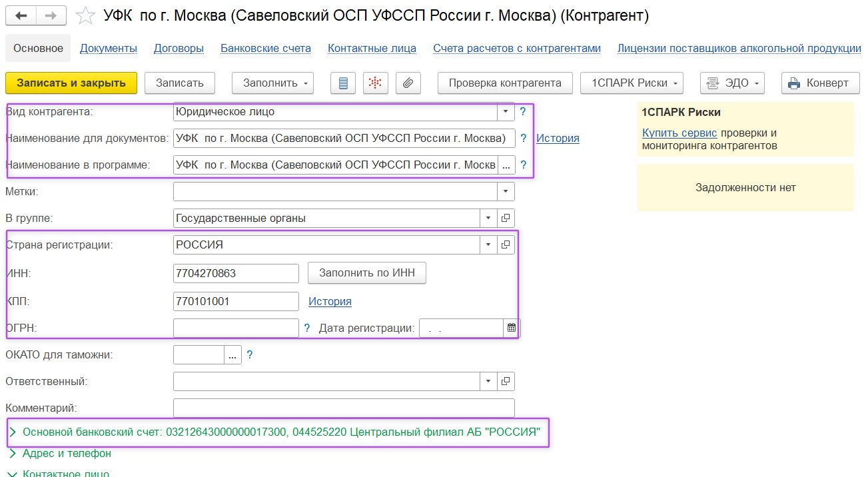Open the document register icon
The image size is (868, 477).
(342, 83)
